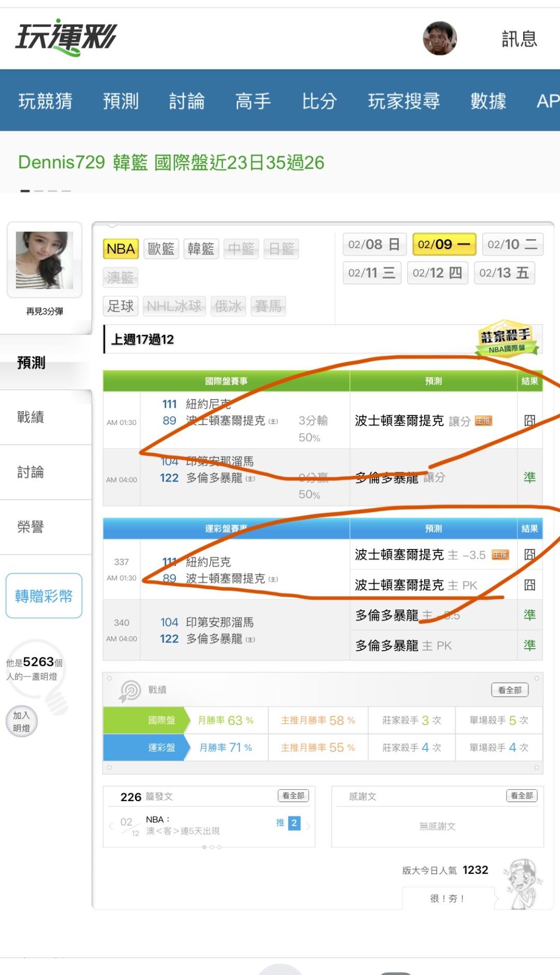Select the 足球 league tab
The height and width of the screenshot is (975, 560).
point(121,306)
